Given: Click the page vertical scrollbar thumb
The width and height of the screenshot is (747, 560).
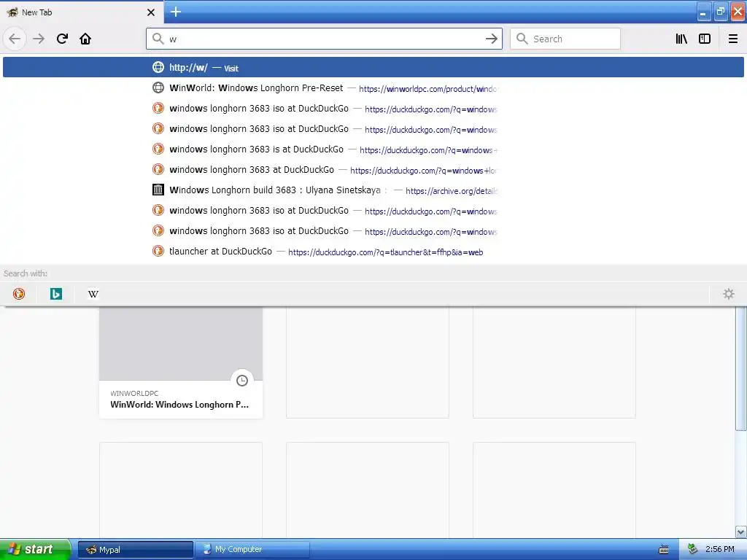Looking at the screenshot, I should click(740, 369).
